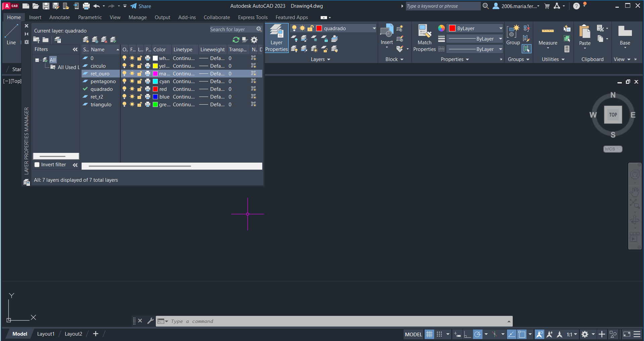Expand the Layers panel flyout
This screenshot has height=341, width=644.
coord(320,59)
